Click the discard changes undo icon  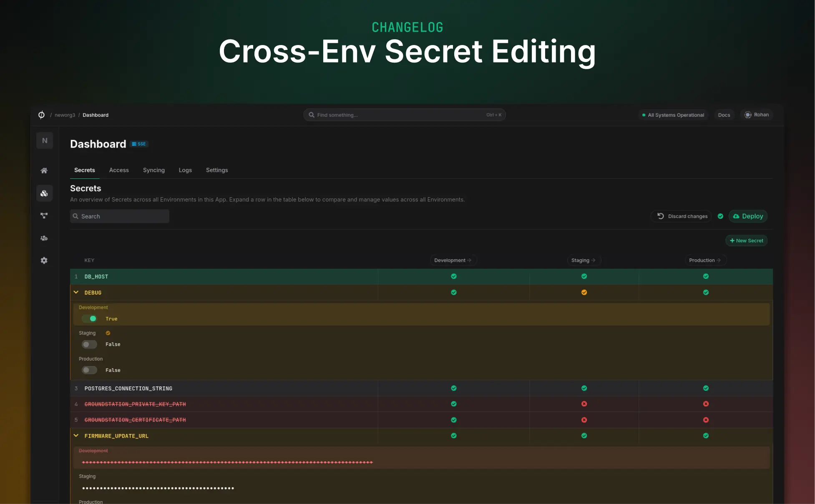pos(661,216)
